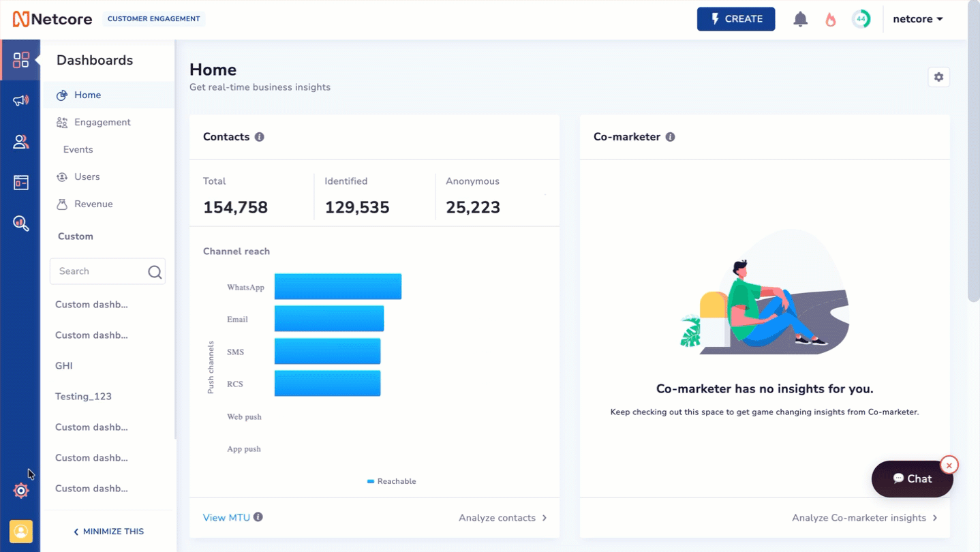980x552 pixels.
Task: Open the Analytics magnifier icon in sidebar
Action: 21,223
